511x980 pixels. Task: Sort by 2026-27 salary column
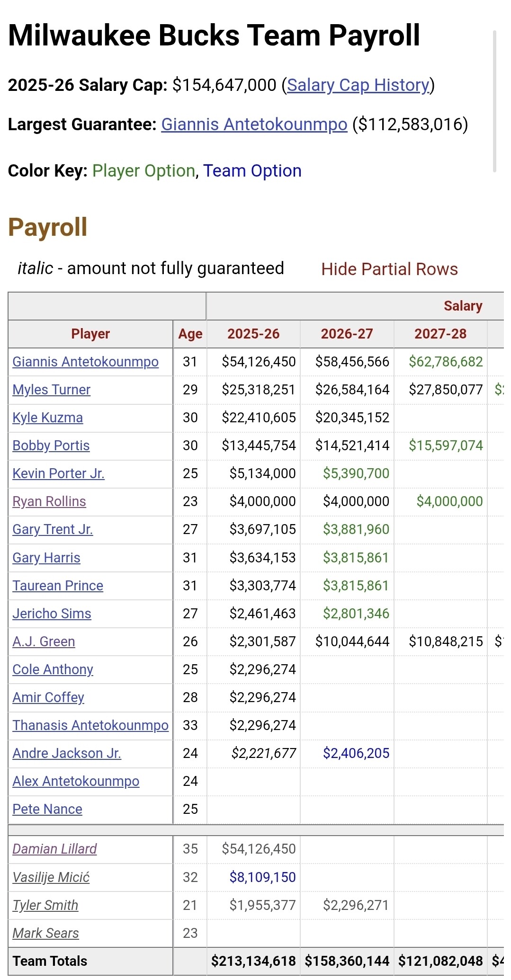[347, 334]
